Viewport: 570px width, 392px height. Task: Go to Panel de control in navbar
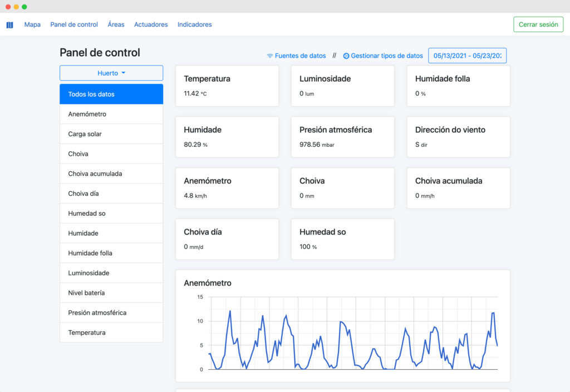pos(74,24)
